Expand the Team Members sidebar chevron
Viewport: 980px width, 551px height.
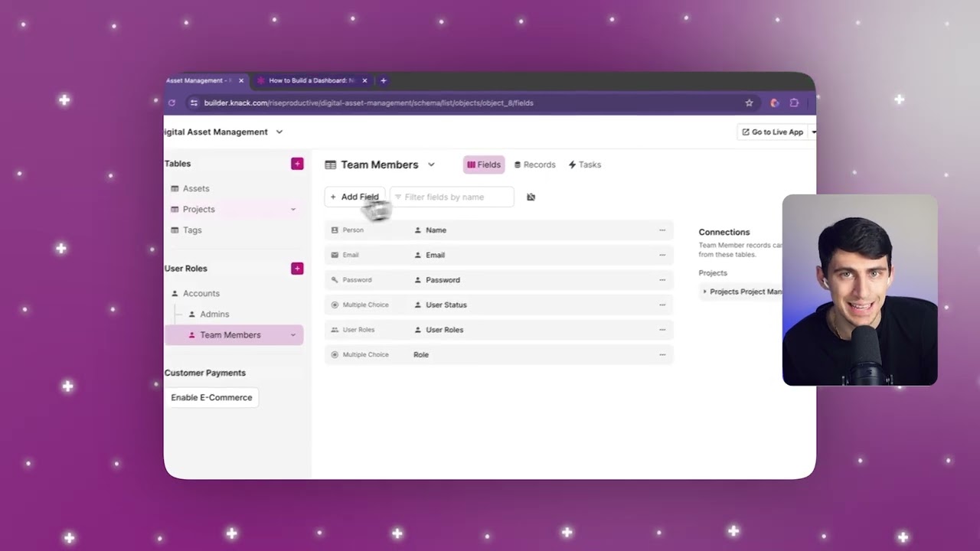292,335
